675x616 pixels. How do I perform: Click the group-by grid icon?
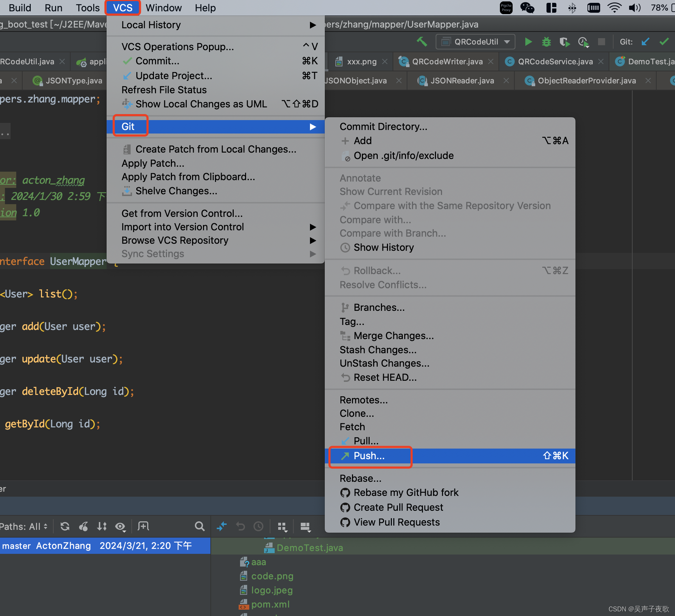tap(282, 527)
